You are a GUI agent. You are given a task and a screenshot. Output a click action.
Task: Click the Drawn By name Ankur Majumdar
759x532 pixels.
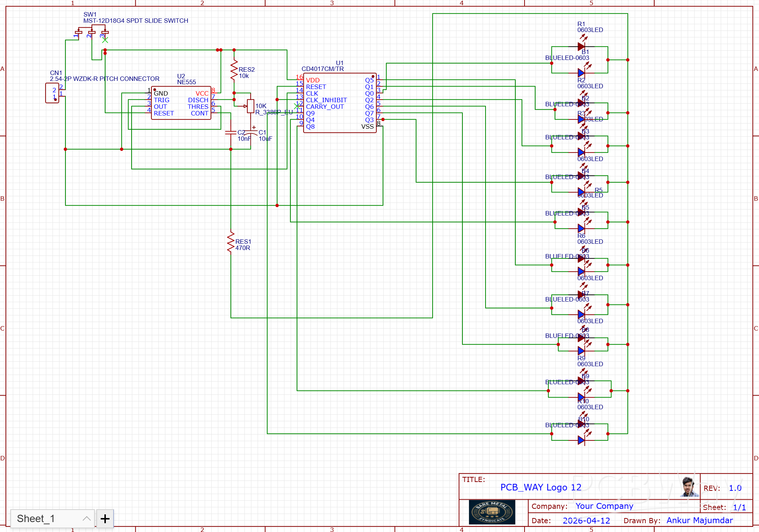point(699,520)
